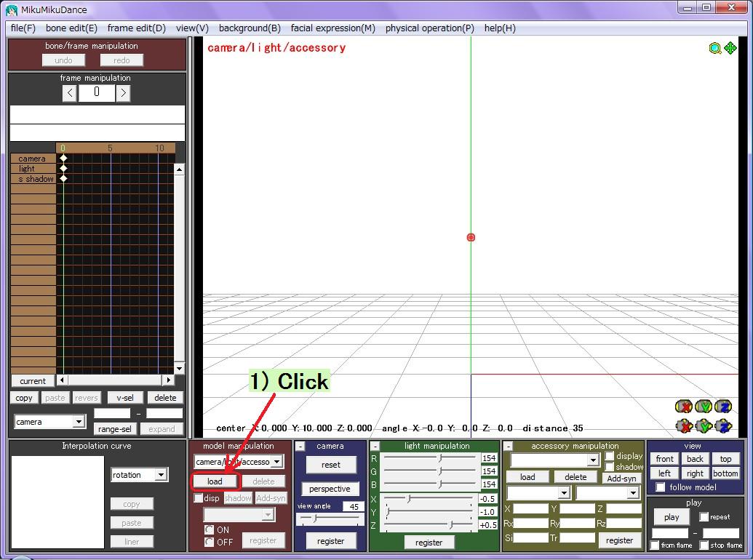Open the file(F) menu
The image size is (753, 560).
tap(23, 28)
